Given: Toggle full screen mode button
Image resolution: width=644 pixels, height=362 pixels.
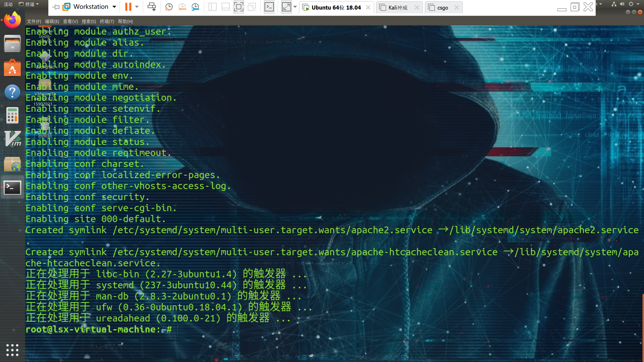Looking at the screenshot, I should point(238,7).
